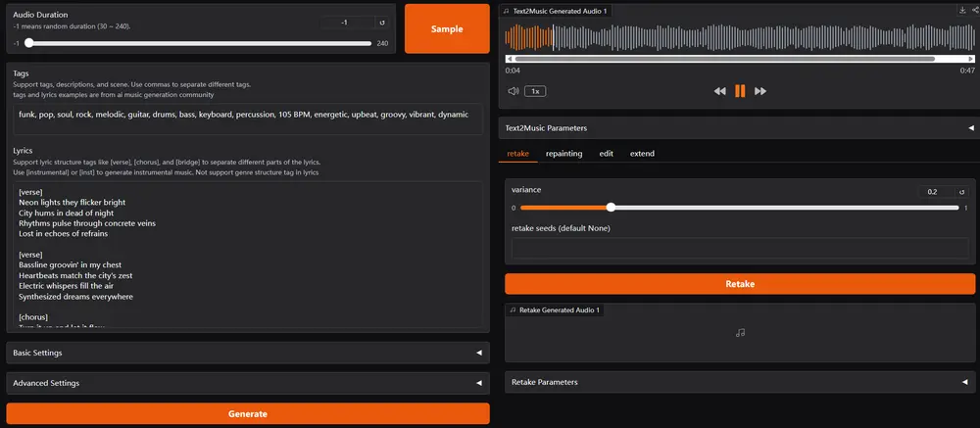Download the Text2Music generated audio
980x428 pixels.
963,10
